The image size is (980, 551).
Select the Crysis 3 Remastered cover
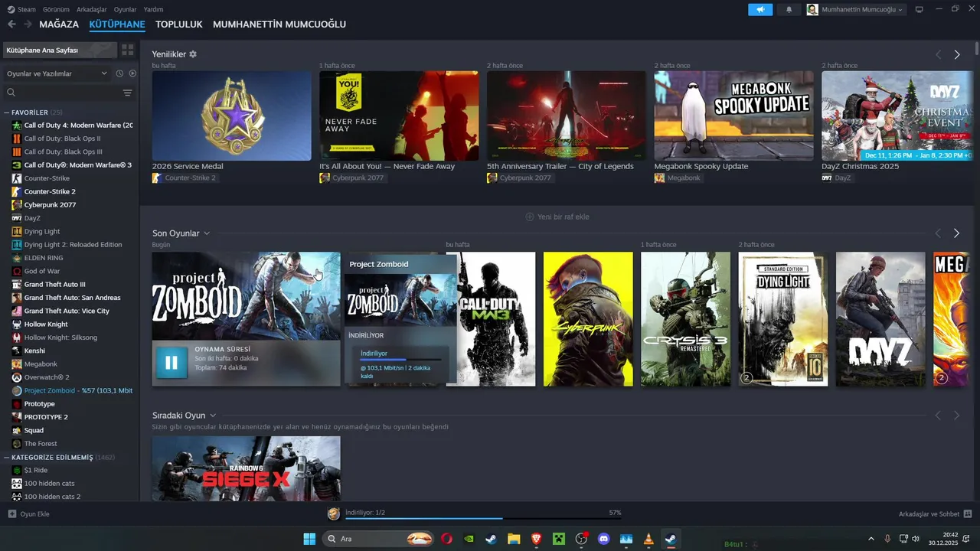click(685, 319)
